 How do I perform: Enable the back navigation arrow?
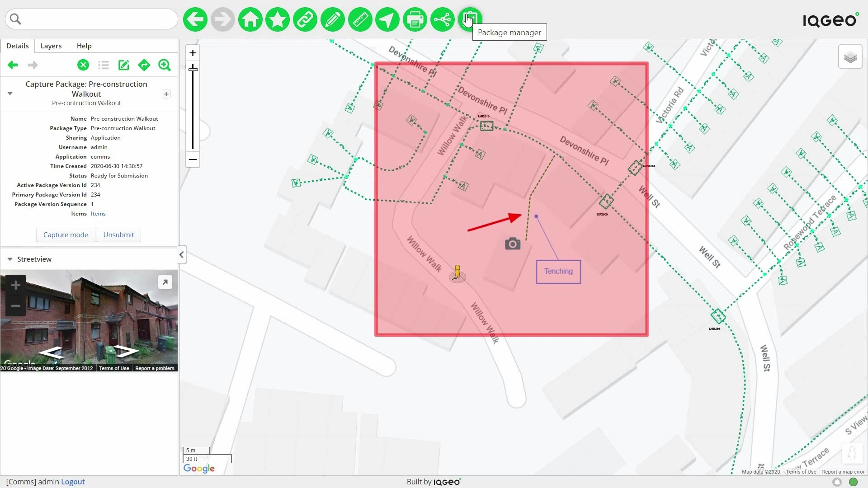pyautogui.click(x=13, y=65)
